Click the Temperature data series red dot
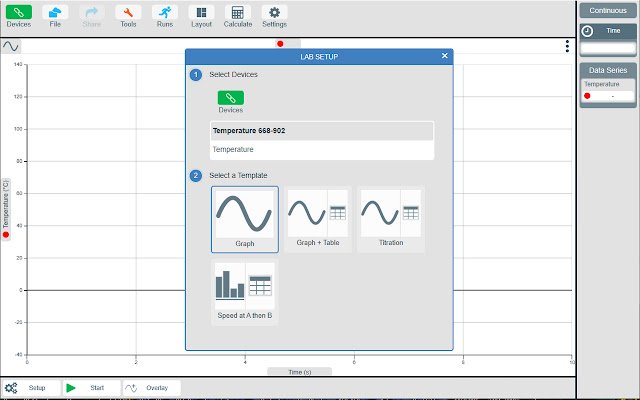The width and height of the screenshot is (640, 400). 587,96
